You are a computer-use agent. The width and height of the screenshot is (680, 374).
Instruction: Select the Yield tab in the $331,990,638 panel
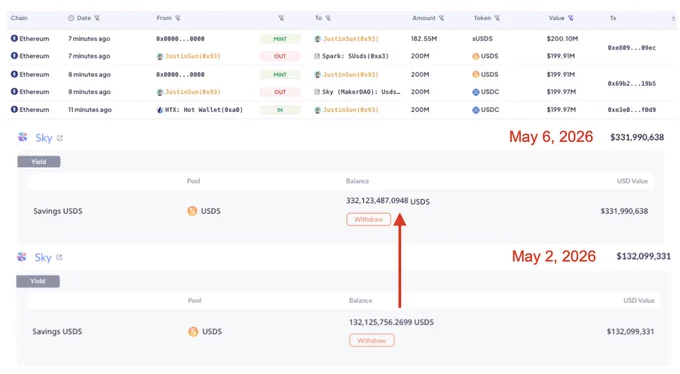pos(39,161)
